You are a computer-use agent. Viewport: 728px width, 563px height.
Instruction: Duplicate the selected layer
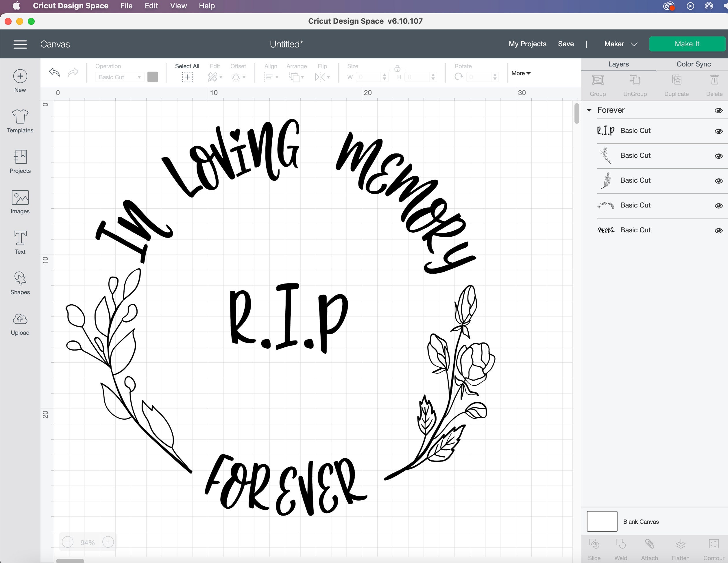click(x=676, y=83)
